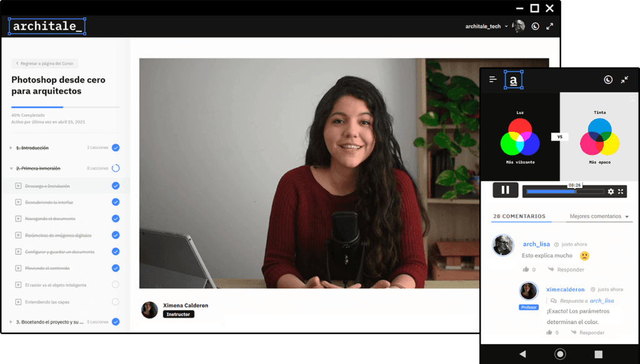This screenshot has width=640, height=364.
Task: Toggle check for Configurar y guardar un documento
Action: pyautogui.click(x=116, y=252)
